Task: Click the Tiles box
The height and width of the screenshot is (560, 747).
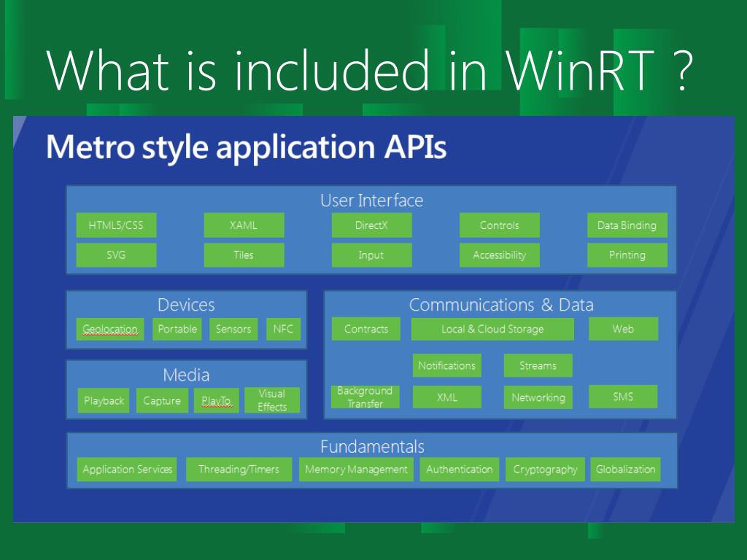Action: [x=244, y=254]
